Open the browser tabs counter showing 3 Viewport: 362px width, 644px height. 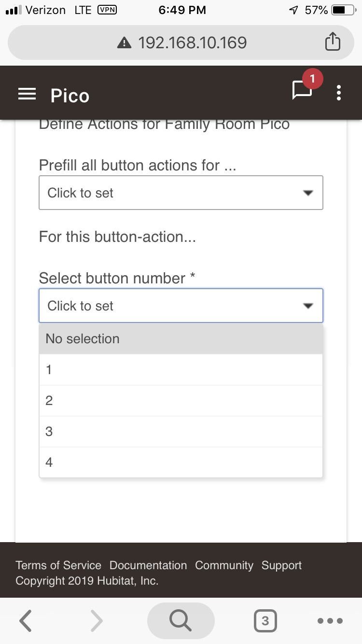pos(265,620)
